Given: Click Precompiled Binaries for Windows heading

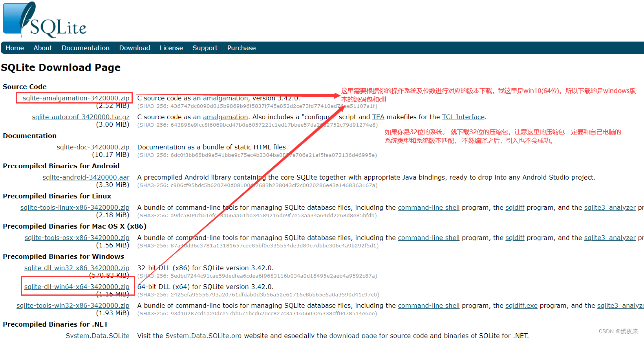Looking at the screenshot, I should 64,256.
